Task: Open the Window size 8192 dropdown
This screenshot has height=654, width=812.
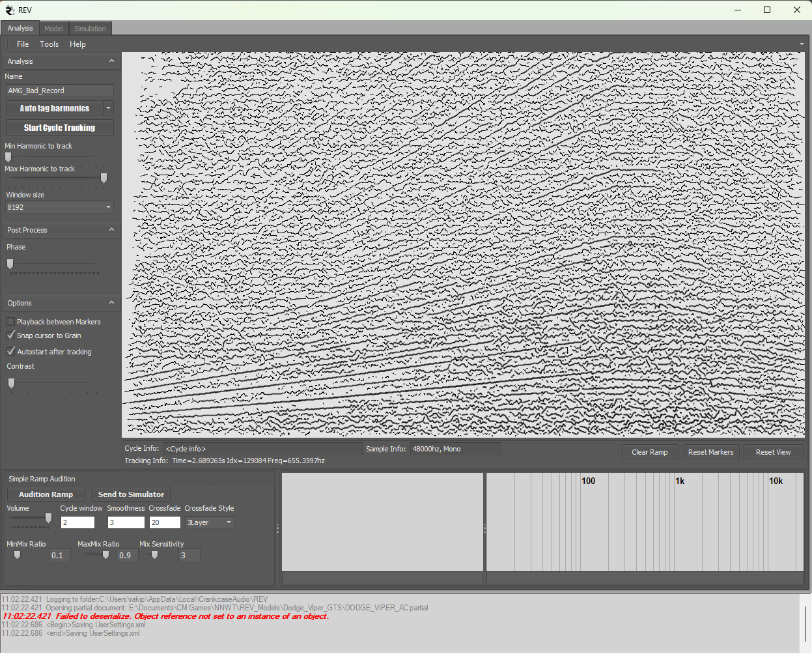Action: pos(108,207)
